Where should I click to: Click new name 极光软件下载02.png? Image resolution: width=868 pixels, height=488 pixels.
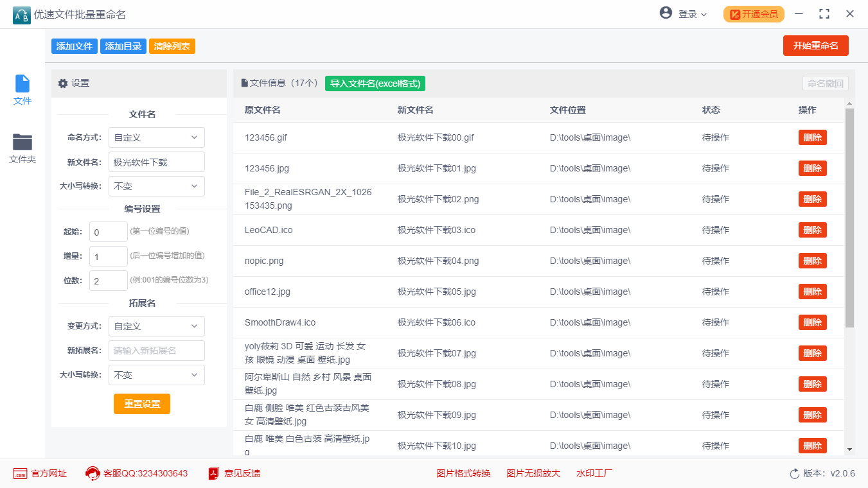tap(438, 199)
